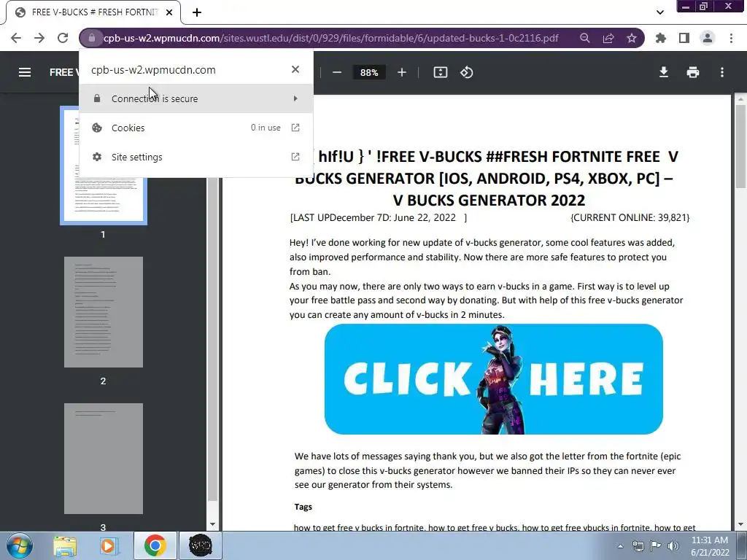Click the 'Tags' heading in the PDF

pos(303,507)
